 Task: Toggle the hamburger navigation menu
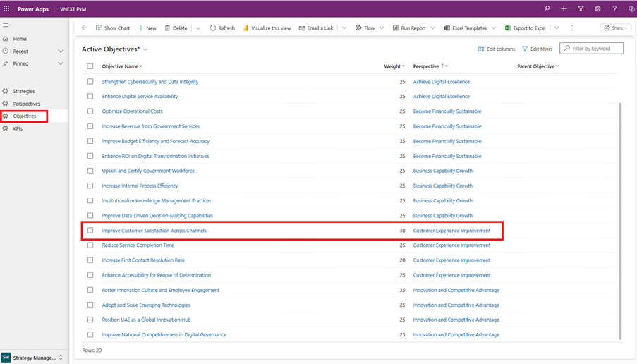pos(6,25)
